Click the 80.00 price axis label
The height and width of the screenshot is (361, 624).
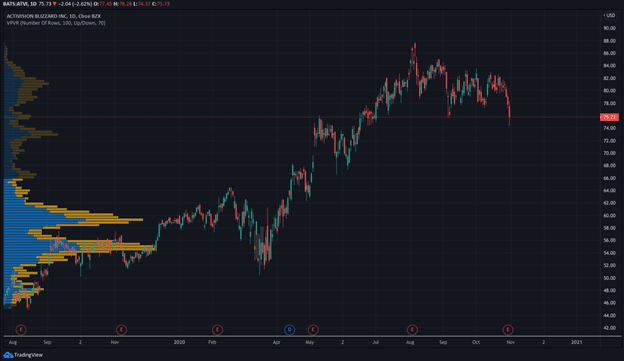pyautogui.click(x=609, y=91)
